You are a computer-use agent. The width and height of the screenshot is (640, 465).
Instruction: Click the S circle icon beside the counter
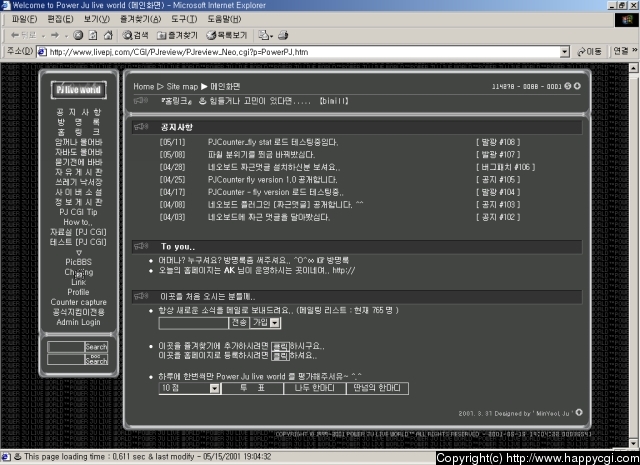coord(568,86)
